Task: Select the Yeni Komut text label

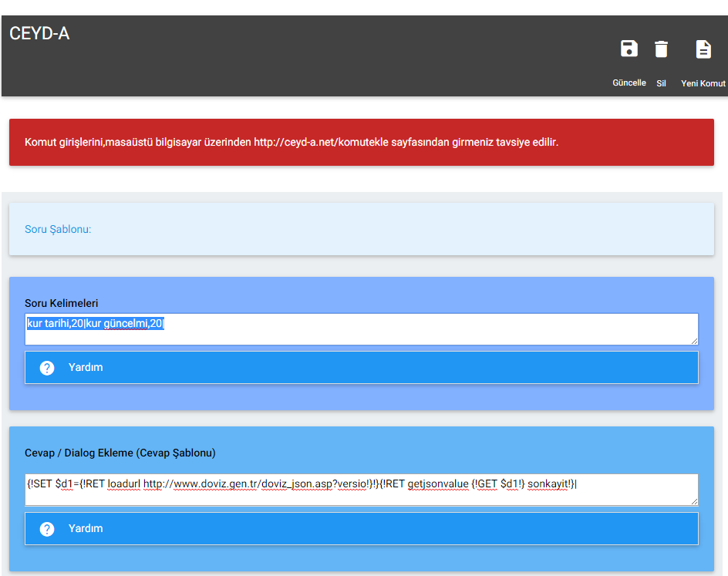Action: pyautogui.click(x=703, y=83)
